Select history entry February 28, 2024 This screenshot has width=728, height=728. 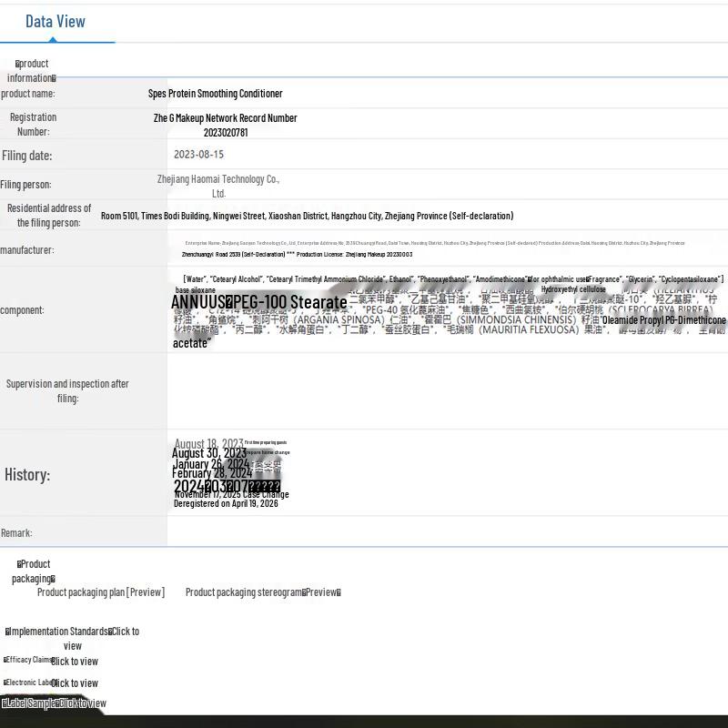(212, 473)
